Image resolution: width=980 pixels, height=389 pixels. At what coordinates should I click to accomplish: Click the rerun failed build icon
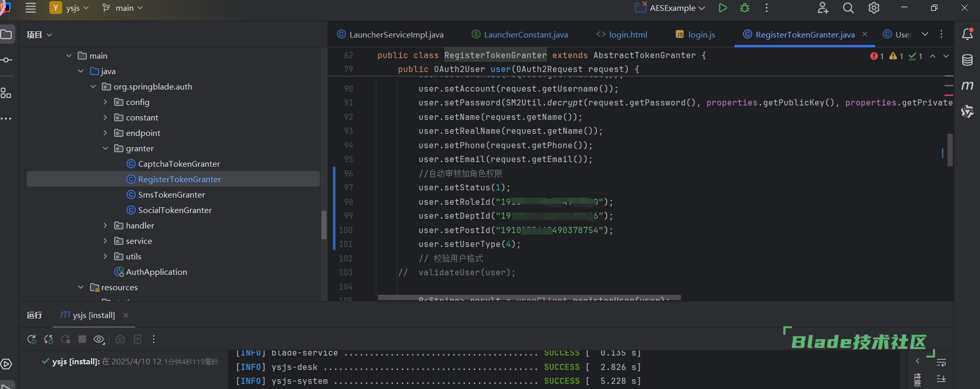coord(49,339)
